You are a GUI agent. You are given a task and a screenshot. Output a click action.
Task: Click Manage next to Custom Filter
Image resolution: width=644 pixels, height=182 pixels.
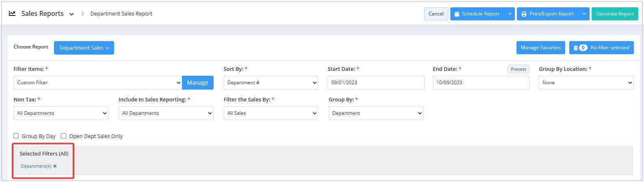(198, 83)
